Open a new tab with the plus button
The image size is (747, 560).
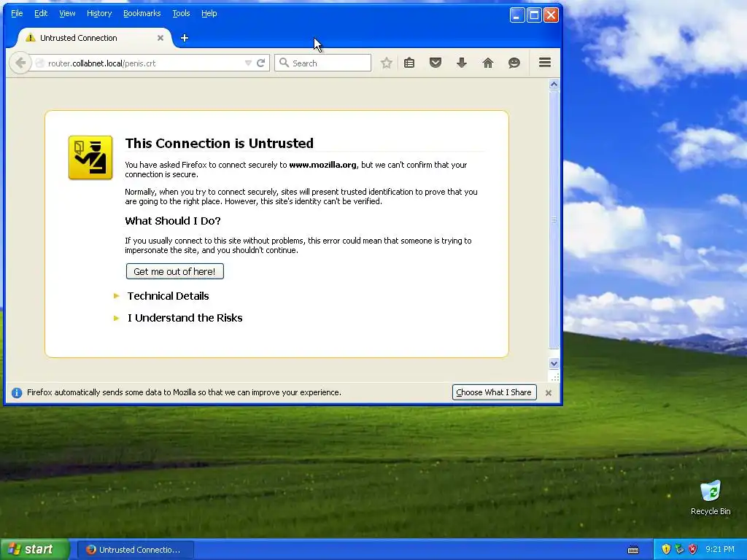(x=185, y=38)
